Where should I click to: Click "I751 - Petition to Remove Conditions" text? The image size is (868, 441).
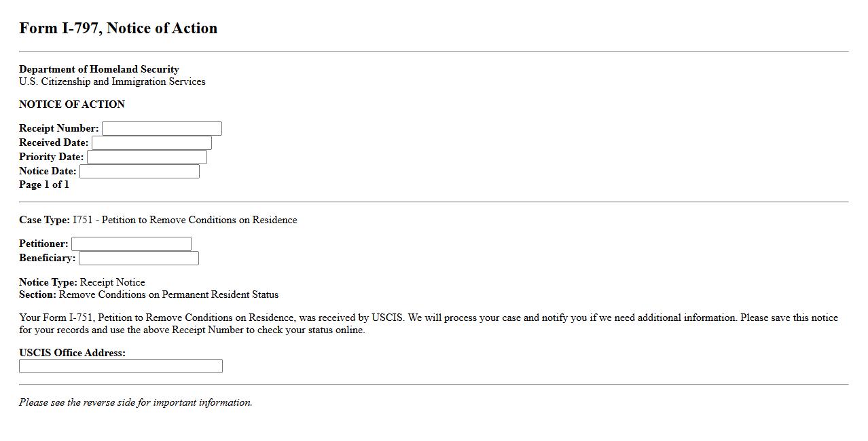click(x=185, y=220)
